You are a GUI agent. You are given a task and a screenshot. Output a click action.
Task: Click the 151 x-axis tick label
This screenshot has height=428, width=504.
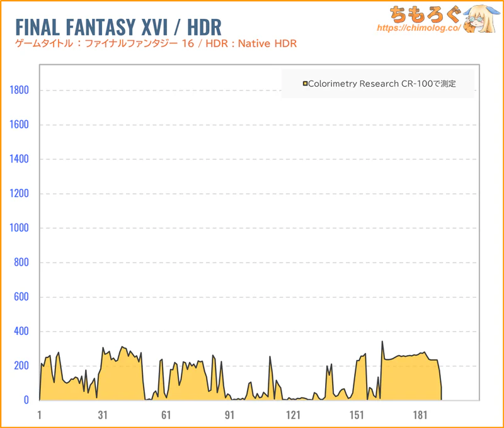[357, 415]
